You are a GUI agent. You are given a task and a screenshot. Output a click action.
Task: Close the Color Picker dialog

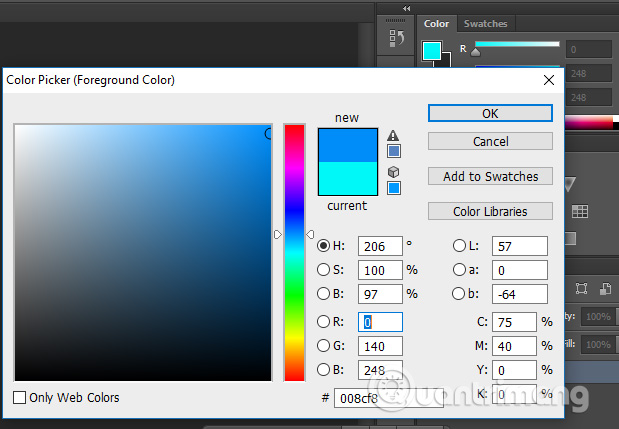click(549, 80)
